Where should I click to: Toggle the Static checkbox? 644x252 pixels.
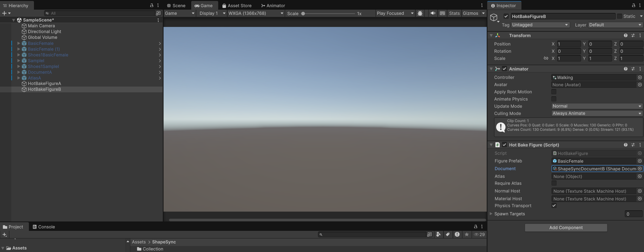[x=619, y=16]
